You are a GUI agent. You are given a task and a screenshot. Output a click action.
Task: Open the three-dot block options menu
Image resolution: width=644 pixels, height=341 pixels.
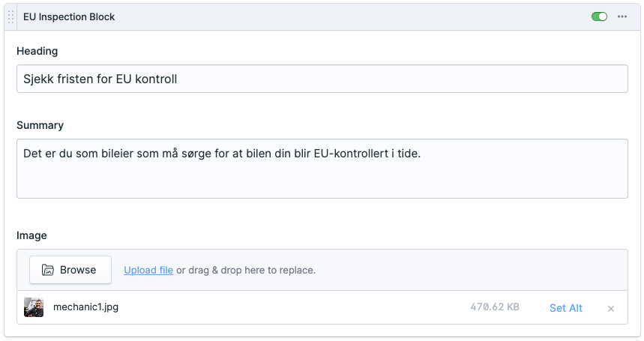[622, 16]
